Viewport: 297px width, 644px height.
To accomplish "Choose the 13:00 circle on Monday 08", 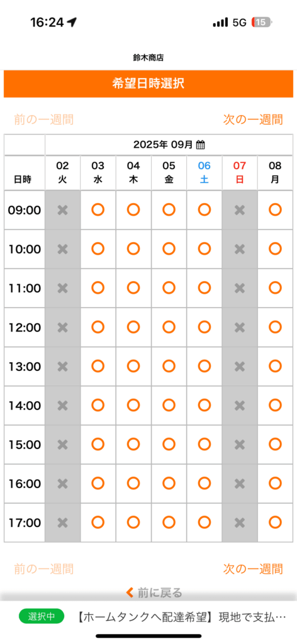I will (275, 366).
